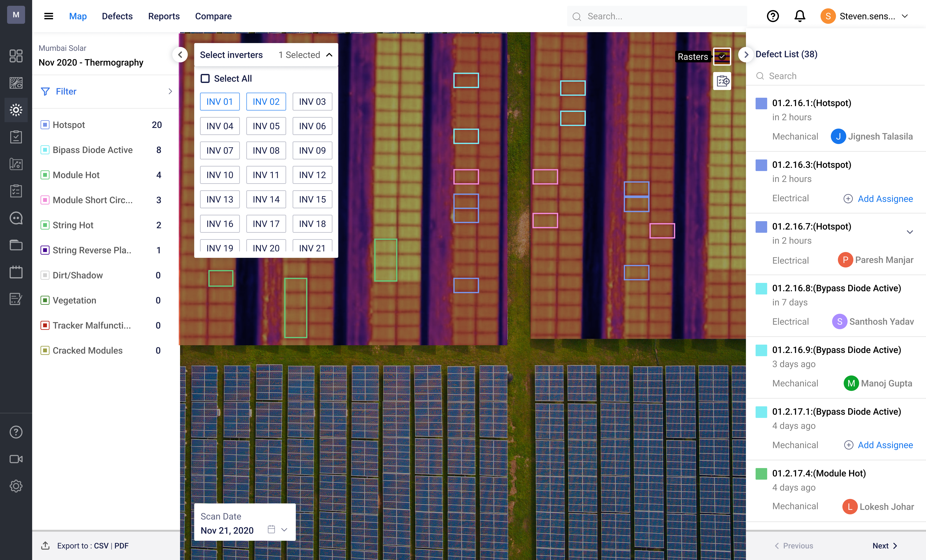Viewport: 926px width, 560px height.
Task: Open the Scan Date dropdown
Action: pyautogui.click(x=284, y=530)
